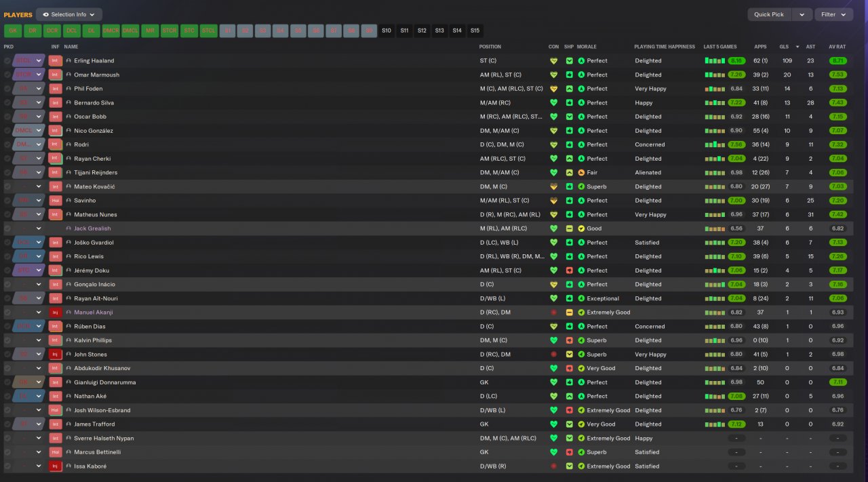The image size is (868, 482).
Task: Open position dropdown for Manuel Akanji
Action: click(39, 313)
